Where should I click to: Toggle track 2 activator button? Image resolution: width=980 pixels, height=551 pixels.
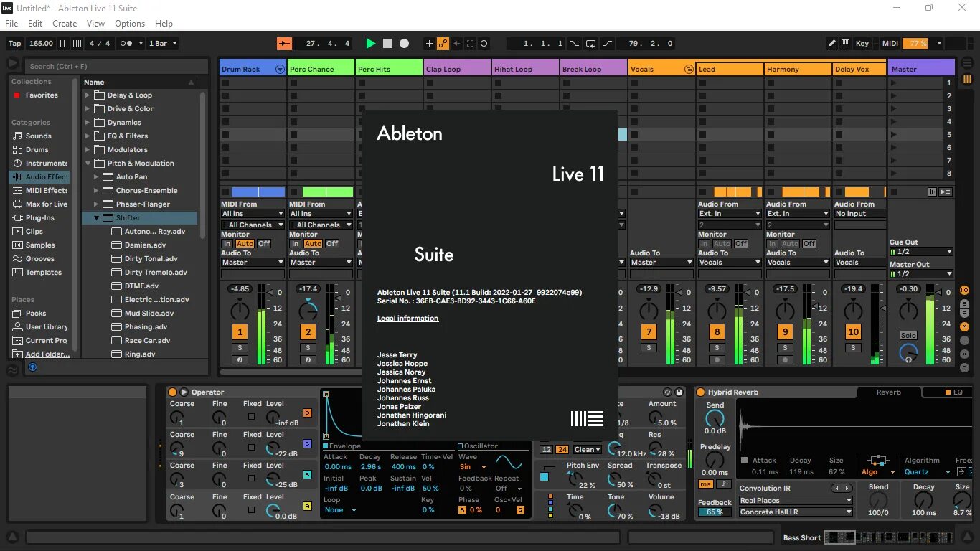tap(308, 331)
